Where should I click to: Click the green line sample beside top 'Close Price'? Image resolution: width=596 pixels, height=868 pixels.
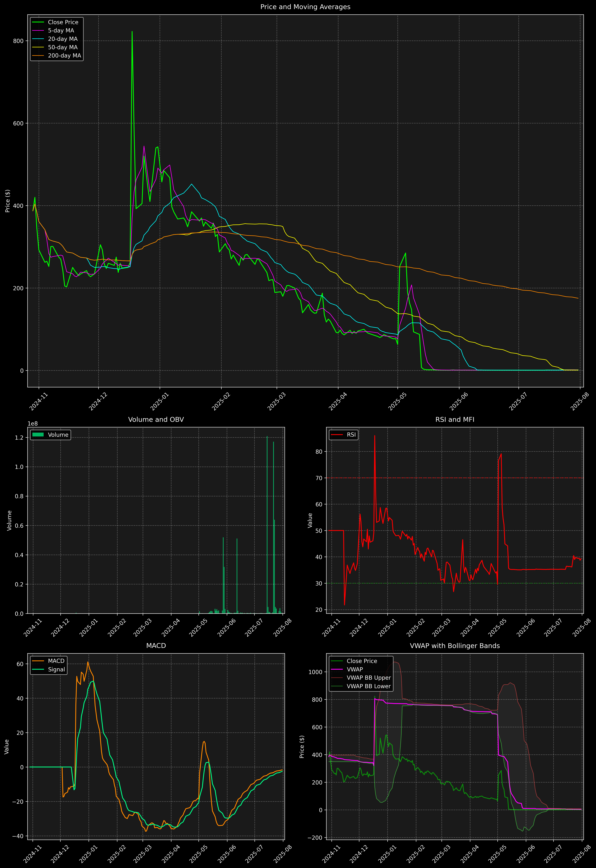tap(38, 22)
